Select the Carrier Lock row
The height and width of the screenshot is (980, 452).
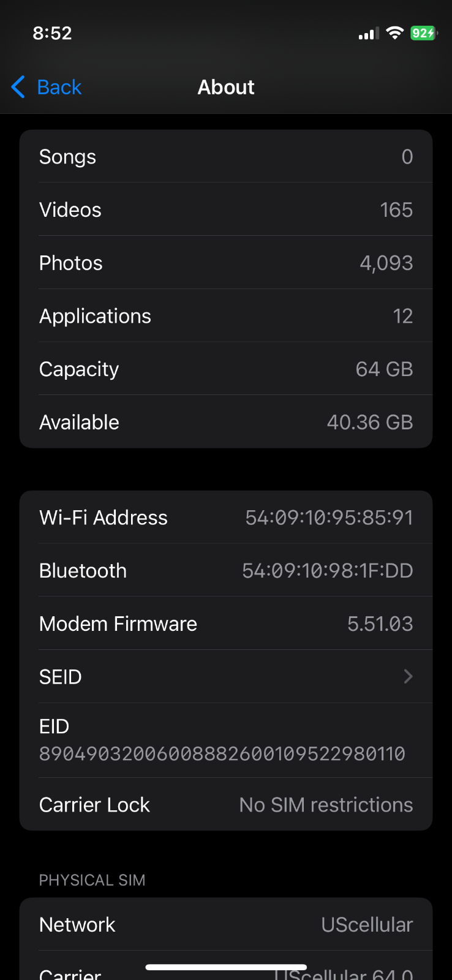(x=226, y=804)
